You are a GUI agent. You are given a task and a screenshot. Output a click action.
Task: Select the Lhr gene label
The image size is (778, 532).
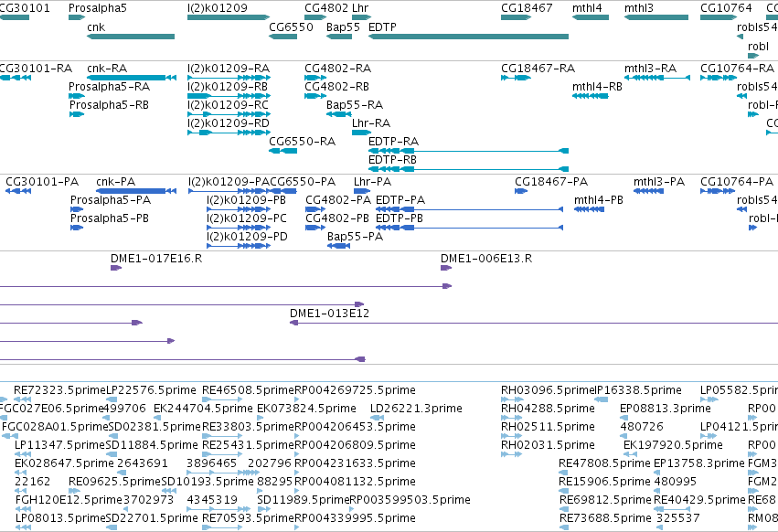(x=360, y=8)
